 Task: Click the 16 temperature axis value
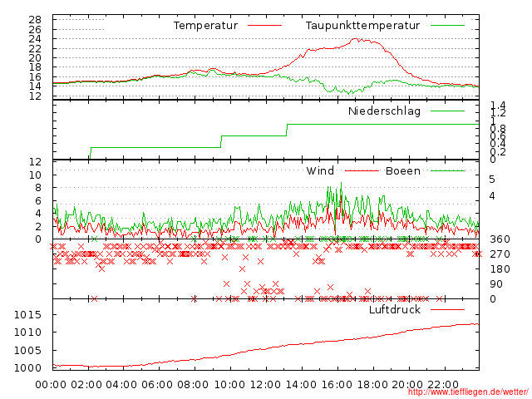pos(35,77)
